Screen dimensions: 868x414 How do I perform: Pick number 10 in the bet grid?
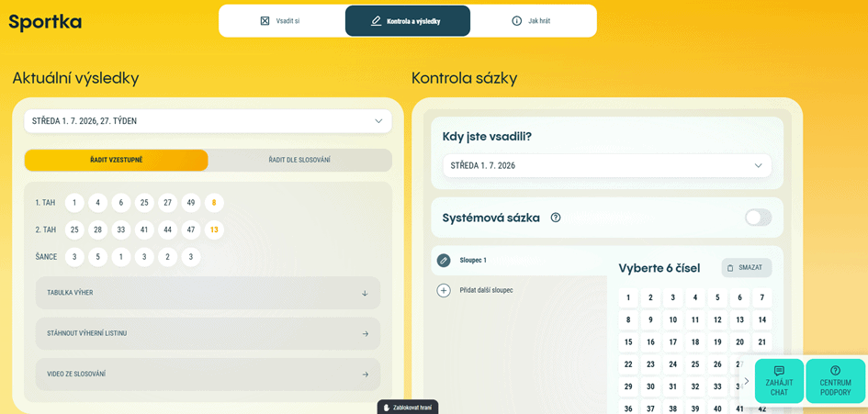[x=672, y=319]
